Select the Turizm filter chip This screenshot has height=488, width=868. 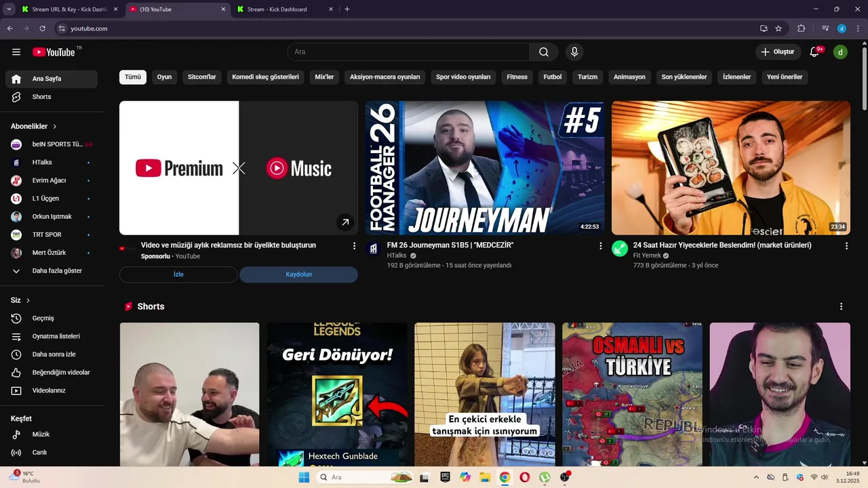click(587, 77)
